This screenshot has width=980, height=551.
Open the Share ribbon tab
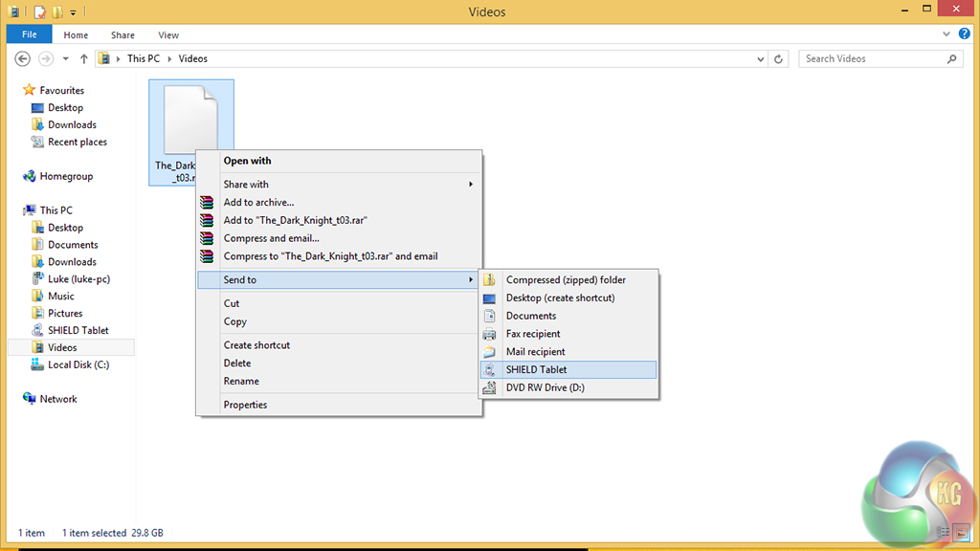point(122,35)
